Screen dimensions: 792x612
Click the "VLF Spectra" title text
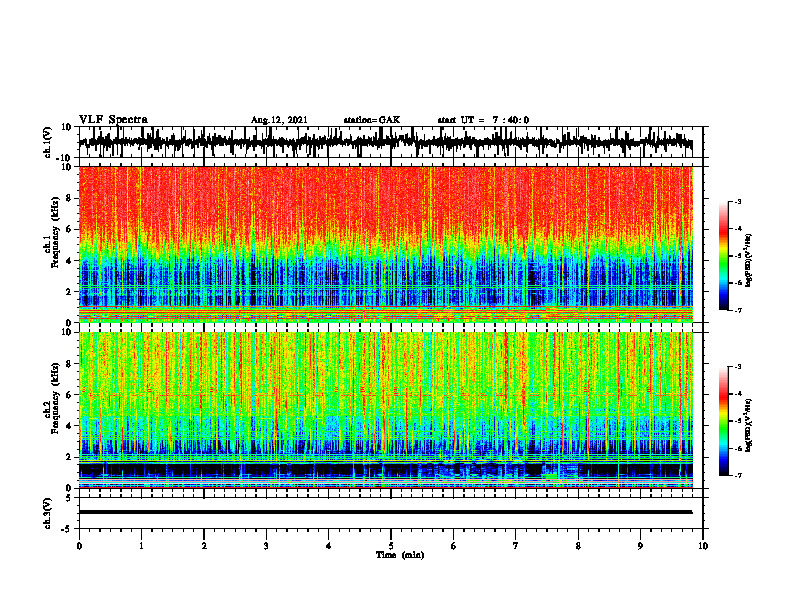(113, 120)
